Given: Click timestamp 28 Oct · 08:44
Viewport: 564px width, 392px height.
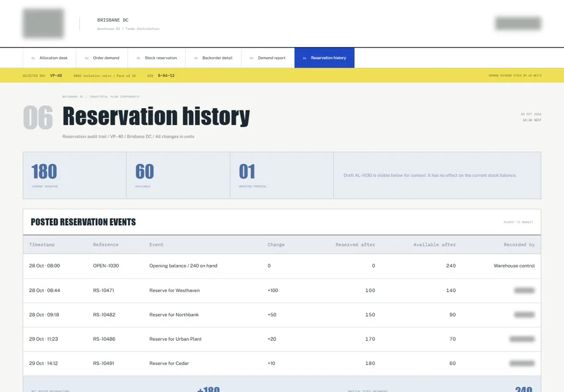Looking at the screenshot, I should (x=45, y=290).
